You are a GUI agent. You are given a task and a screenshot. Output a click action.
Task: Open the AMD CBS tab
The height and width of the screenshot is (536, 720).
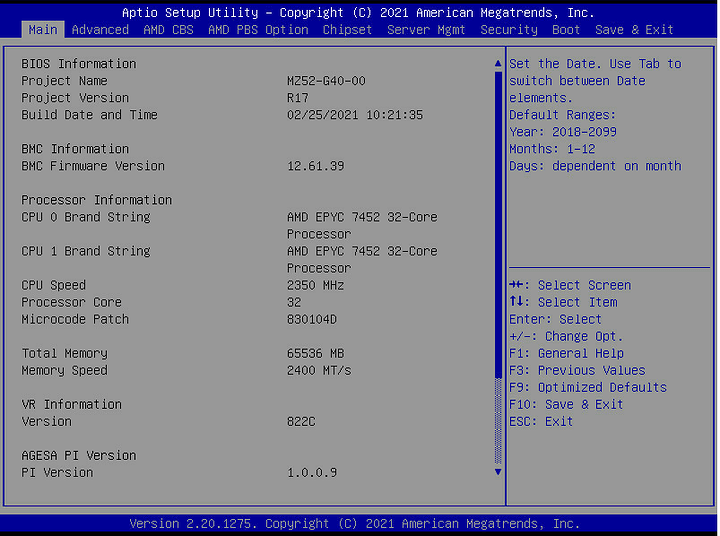(168, 30)
